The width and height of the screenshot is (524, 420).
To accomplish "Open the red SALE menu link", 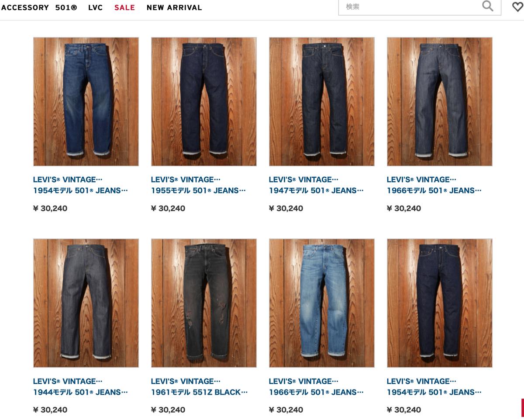I will click(x=125, y=7).
